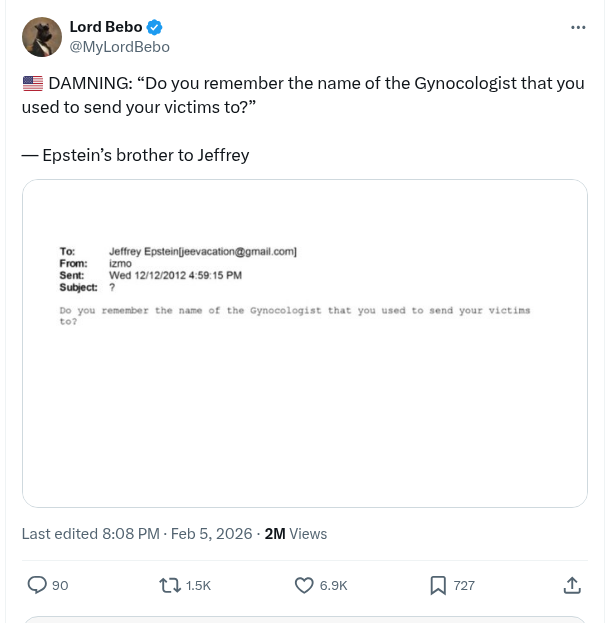Open the share arrow icon
The width and height of the screenshot is (608, 623).
tap(572, 585)
